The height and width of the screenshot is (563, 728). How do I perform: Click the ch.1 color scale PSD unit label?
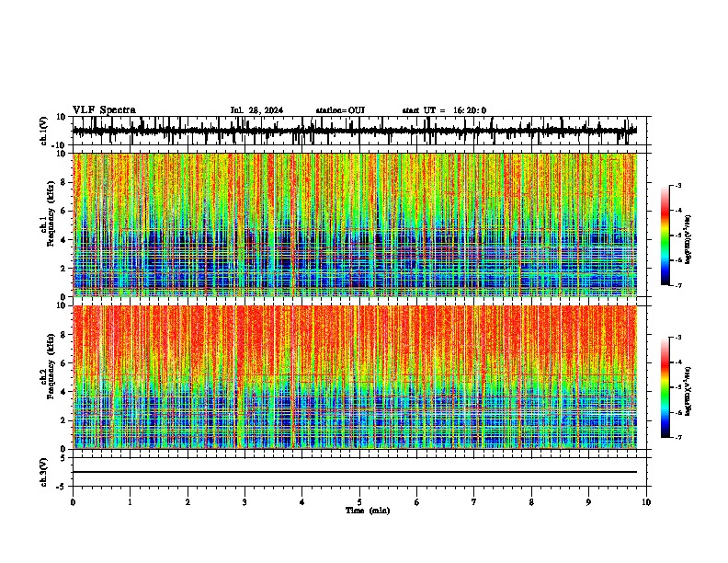tap(688, 240)
